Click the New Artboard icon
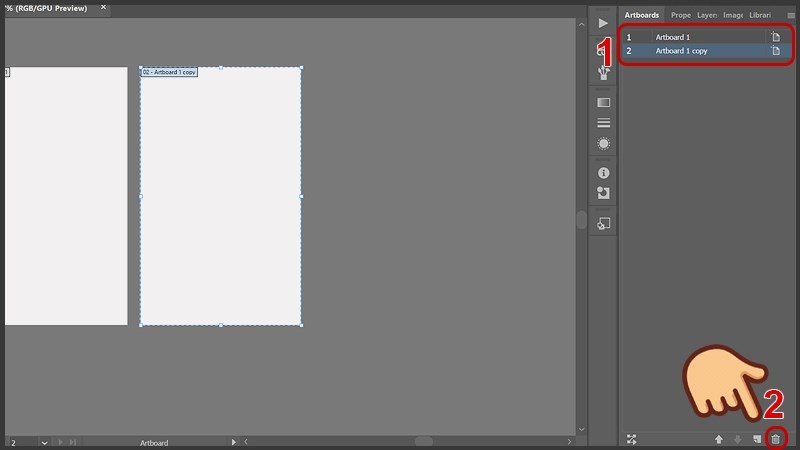 point(757,439)
